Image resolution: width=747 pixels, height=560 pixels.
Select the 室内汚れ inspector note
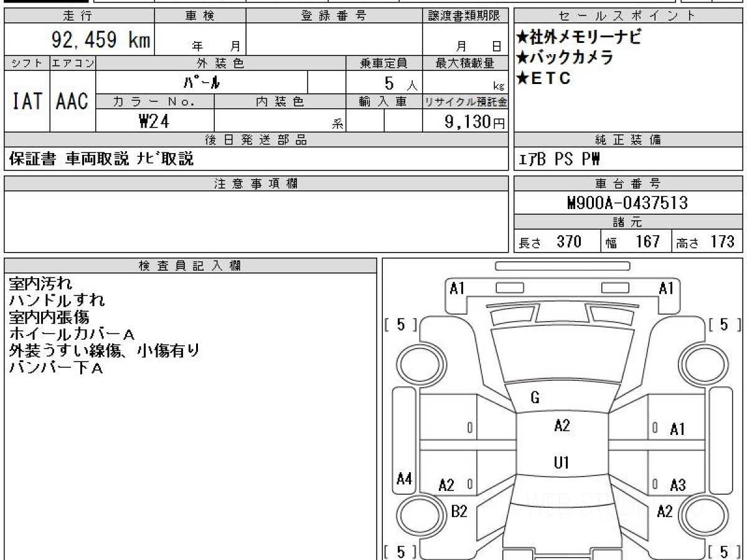click(40, 284)
